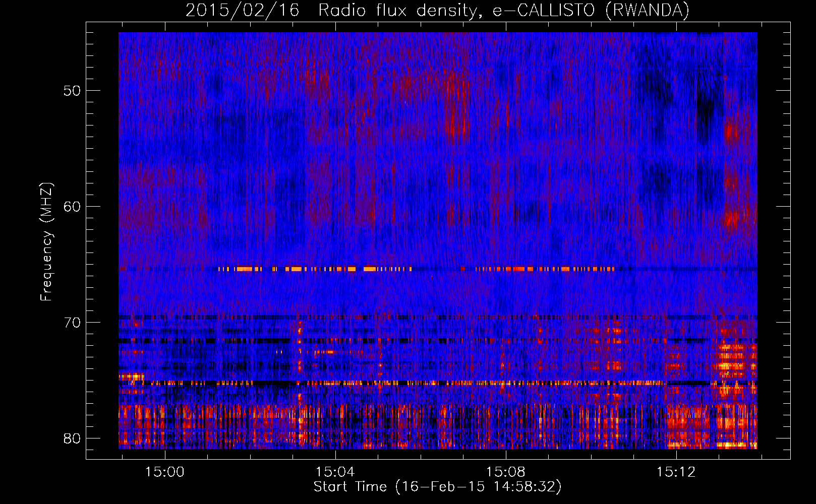Click the 15:00 time tick label

[x=165, y=472]
